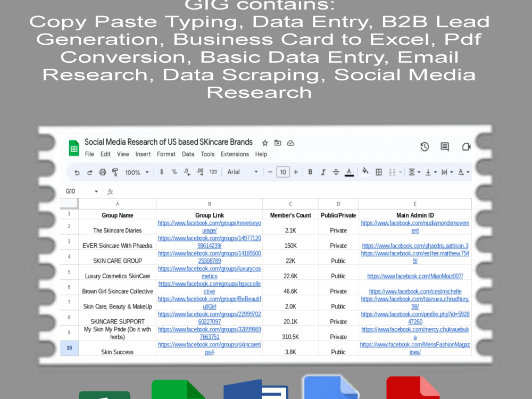Click the '310.5K' member count cell
This screenshot has height=399, width=532.
coord(290,333)
